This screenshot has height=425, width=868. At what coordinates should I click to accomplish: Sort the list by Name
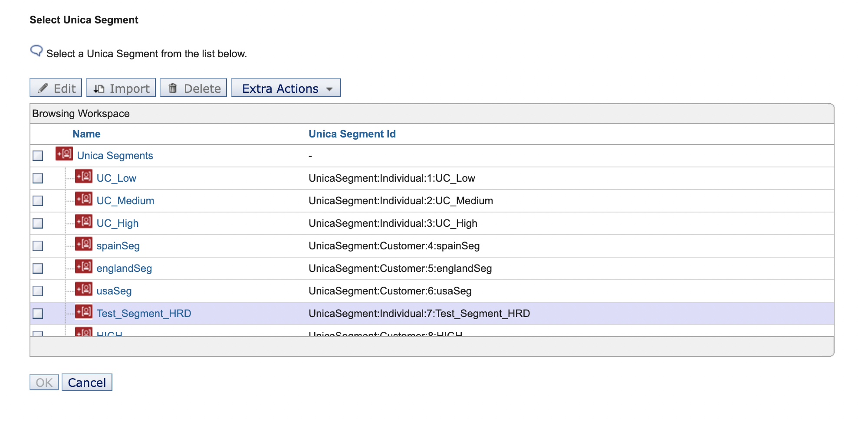86,134
